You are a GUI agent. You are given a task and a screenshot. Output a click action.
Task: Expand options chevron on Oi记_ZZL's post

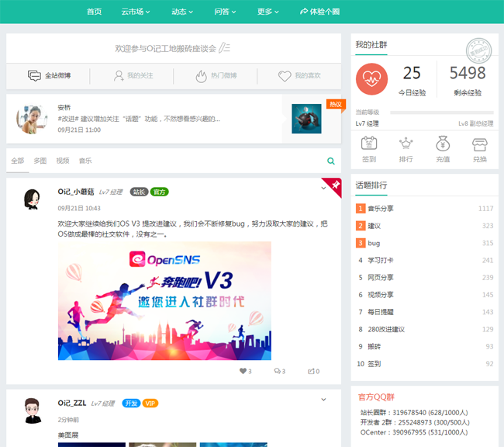(323, 400)
